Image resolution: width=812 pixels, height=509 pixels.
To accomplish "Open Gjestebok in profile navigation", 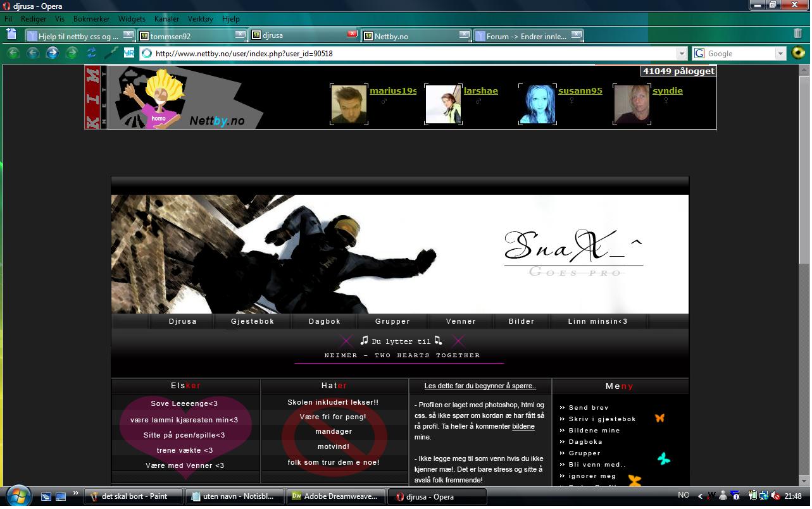I will (x=253, y=321).
